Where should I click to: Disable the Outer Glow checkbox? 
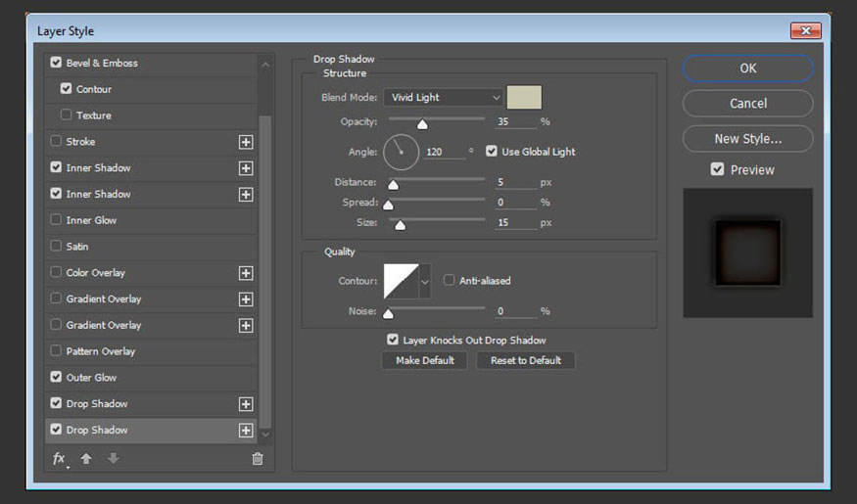point(56,377)
